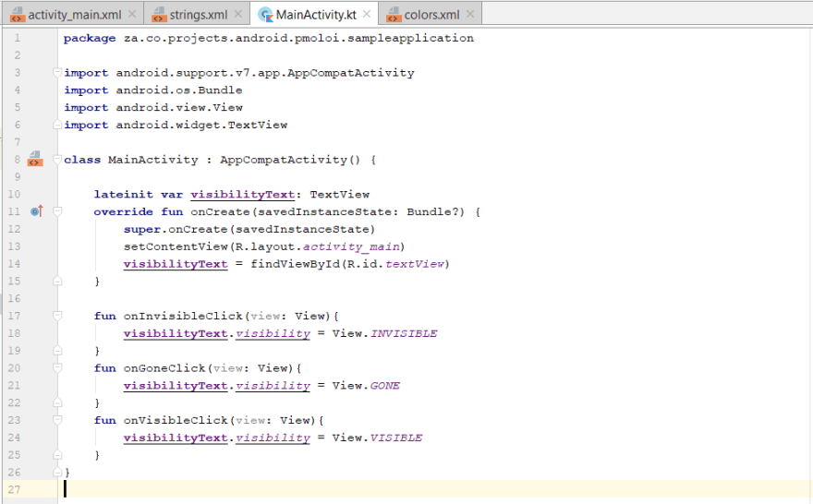Click the override keyword on line 11
Viewport: 813px width, 504px height.
(x=124, y=212)
